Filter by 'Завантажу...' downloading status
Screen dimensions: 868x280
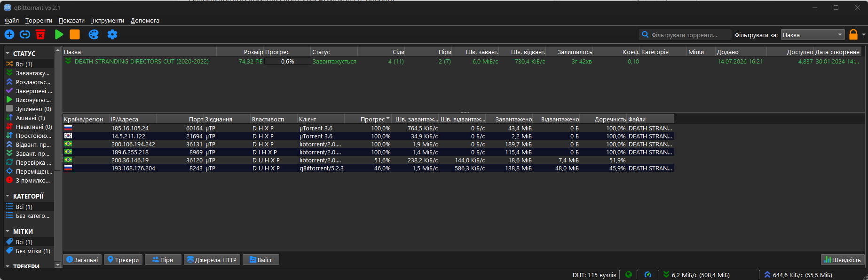pyautogui.click(x=29, y=73)
